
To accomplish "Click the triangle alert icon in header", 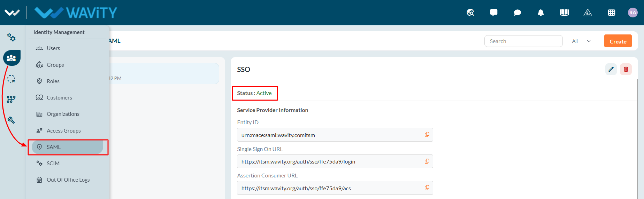I will [x=588, y=13].
